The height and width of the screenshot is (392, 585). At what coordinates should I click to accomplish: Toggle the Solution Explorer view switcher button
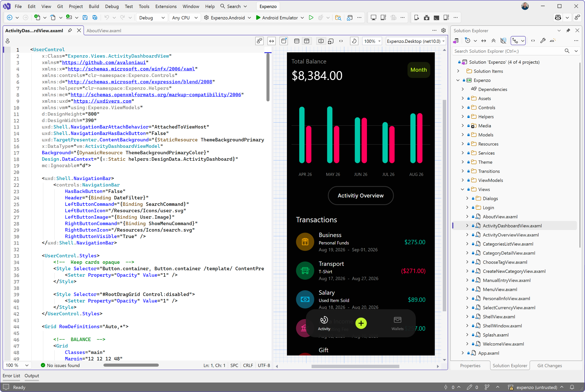518,41
